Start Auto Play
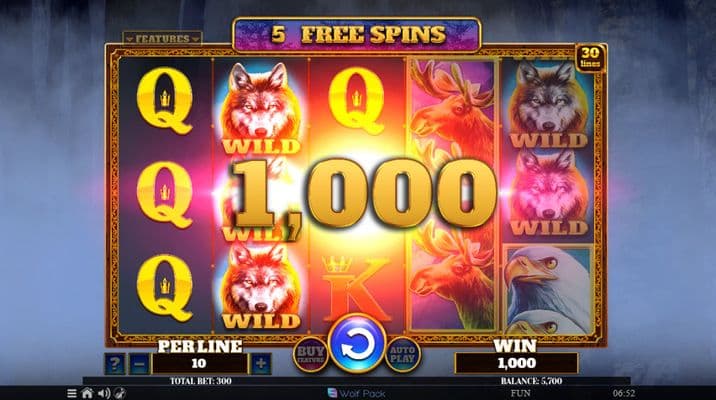The height and width of the screenshot is (400, 716). tap(403, 355)
